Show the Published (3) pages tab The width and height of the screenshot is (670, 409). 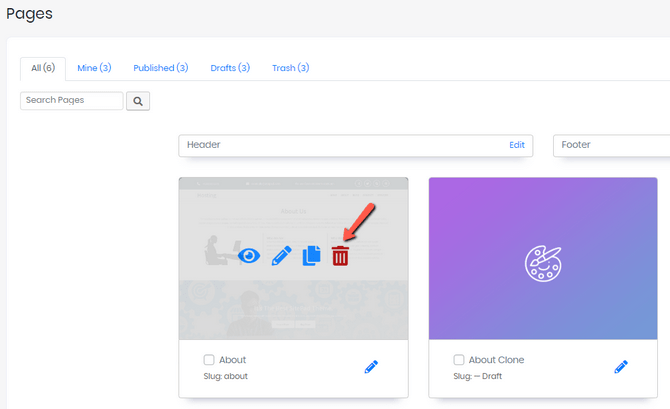[160, 68]
